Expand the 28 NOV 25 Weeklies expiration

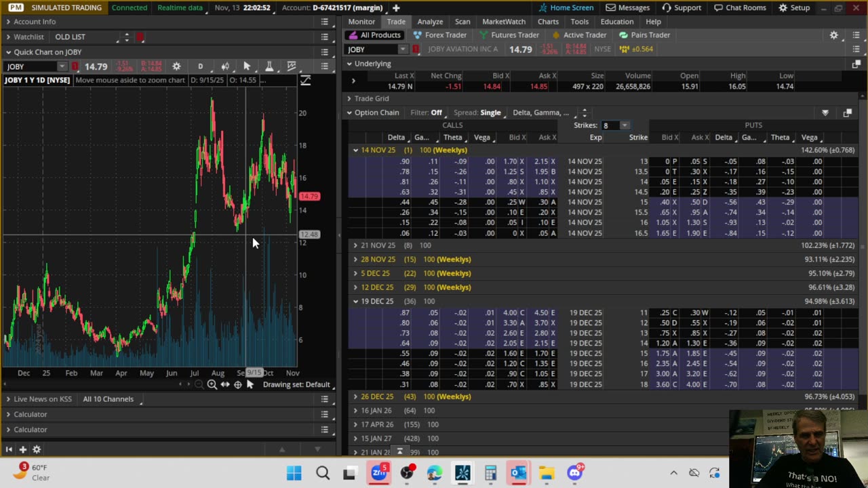tap(355, 260)
